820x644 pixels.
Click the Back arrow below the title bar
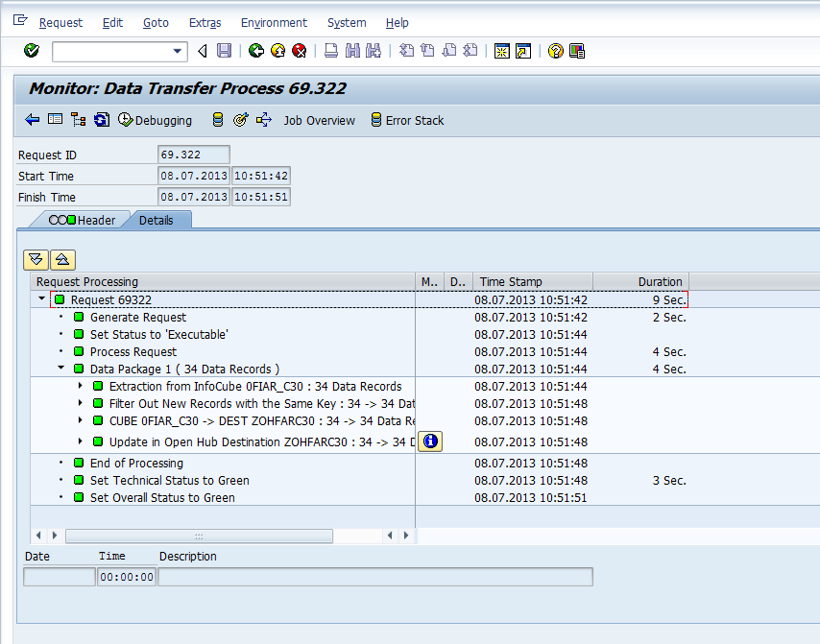point(32,120)
